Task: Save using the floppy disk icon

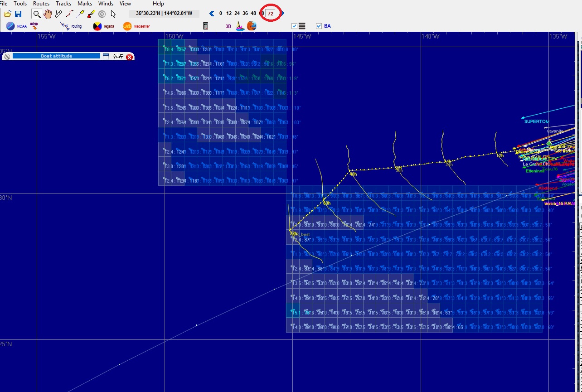Action: pos(18,14)
